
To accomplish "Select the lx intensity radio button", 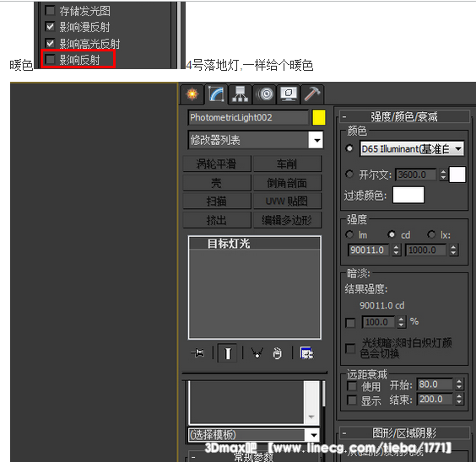I will click(x=431, y=234).
